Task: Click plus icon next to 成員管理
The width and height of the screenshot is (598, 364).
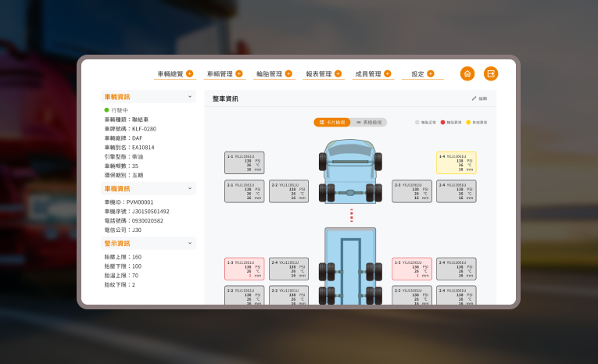Action: pyautogui.click(x=387, y=73)
